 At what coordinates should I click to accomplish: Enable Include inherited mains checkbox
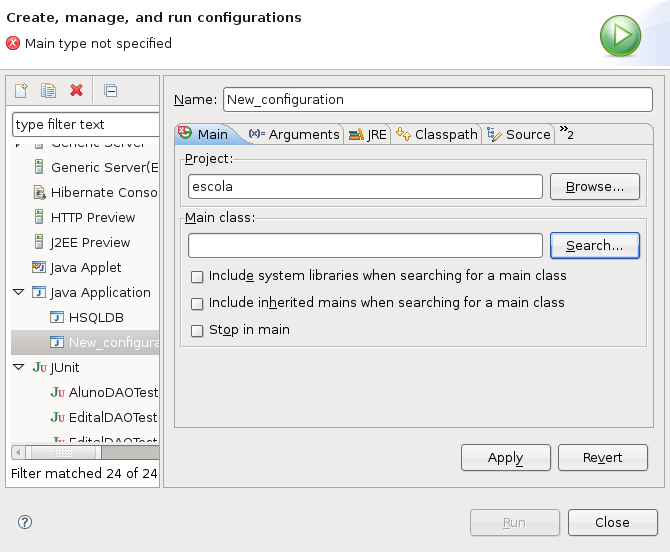(198, 303)
